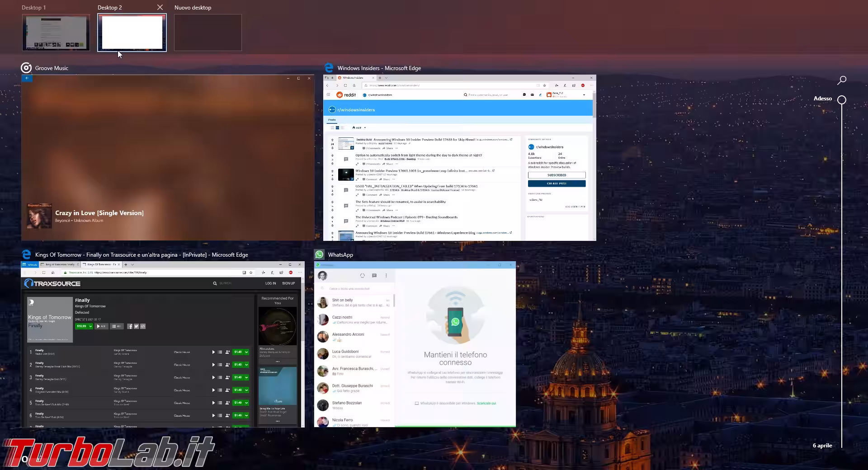Click the LOG IN link on Traxsource
Image resolution: width=868 pixels, height=470 pixels.
[270, 283]
